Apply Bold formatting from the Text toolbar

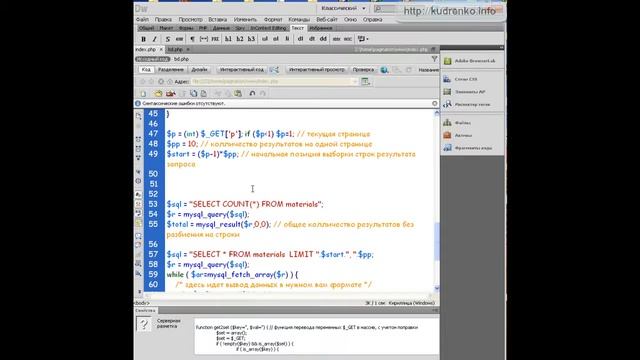coord(143,39)
